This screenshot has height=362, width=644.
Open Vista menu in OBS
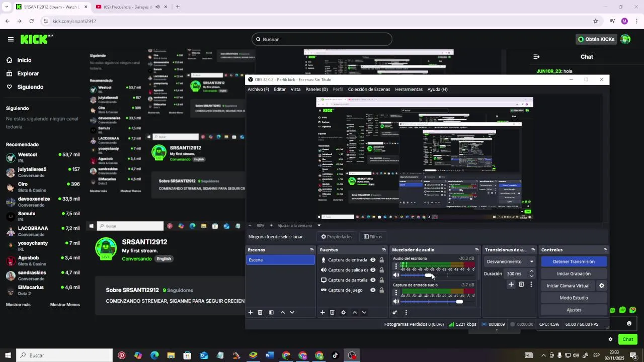click(x=295, y=89)
